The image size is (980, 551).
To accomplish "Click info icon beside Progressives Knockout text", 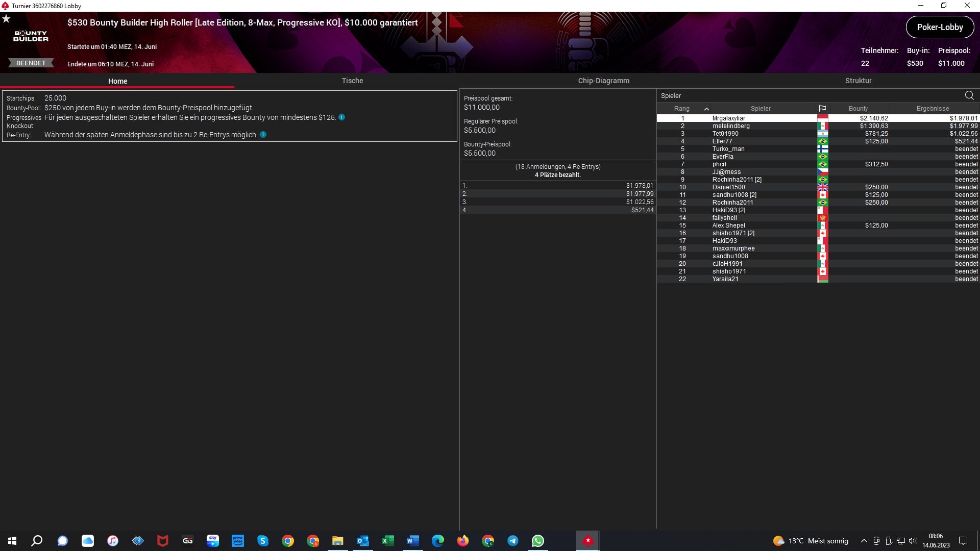I will (341, 117).
